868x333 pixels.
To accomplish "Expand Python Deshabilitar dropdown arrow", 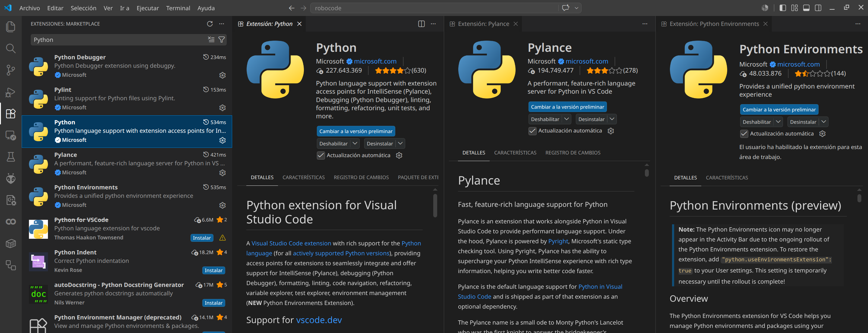I will click(355, 143).
